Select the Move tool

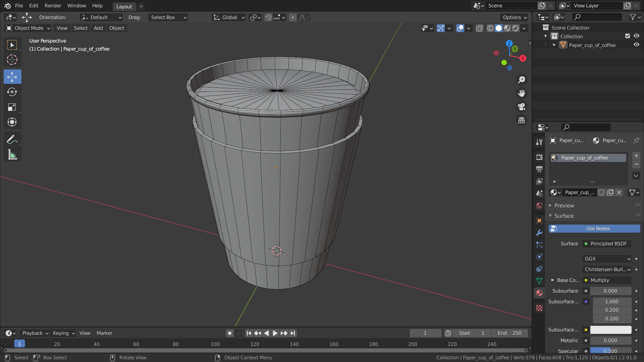(12, 77)
